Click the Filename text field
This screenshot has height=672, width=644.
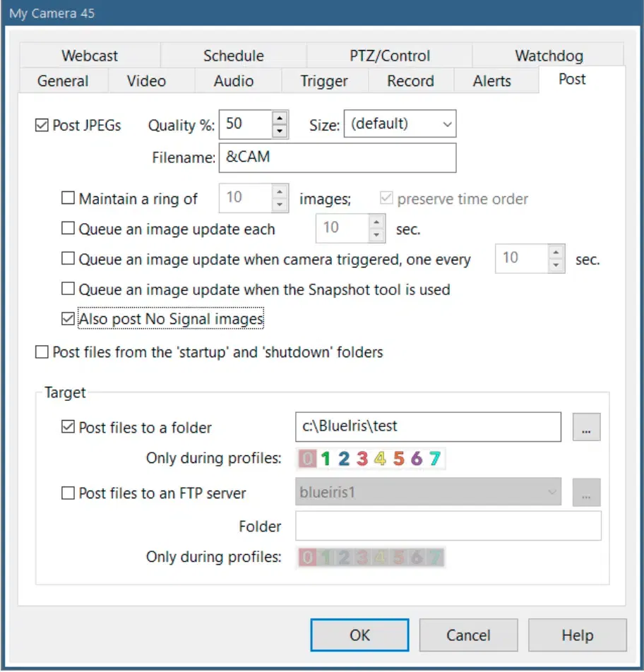click(x=338, y=157)
